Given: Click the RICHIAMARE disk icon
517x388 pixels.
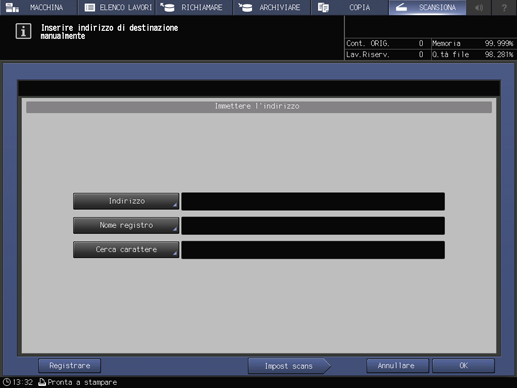Looking at the screenshot, I should tap(167, 7).
